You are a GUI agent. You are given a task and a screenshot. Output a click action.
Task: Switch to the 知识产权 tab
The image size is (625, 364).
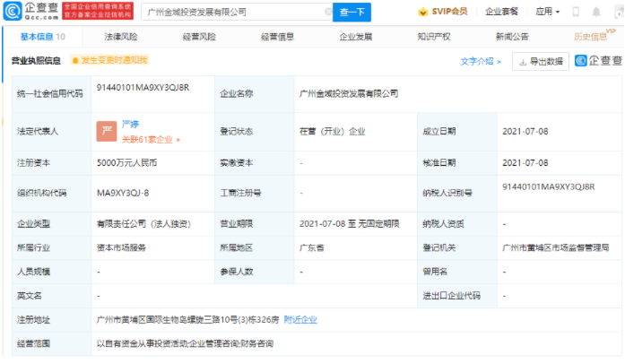(434, 37)
